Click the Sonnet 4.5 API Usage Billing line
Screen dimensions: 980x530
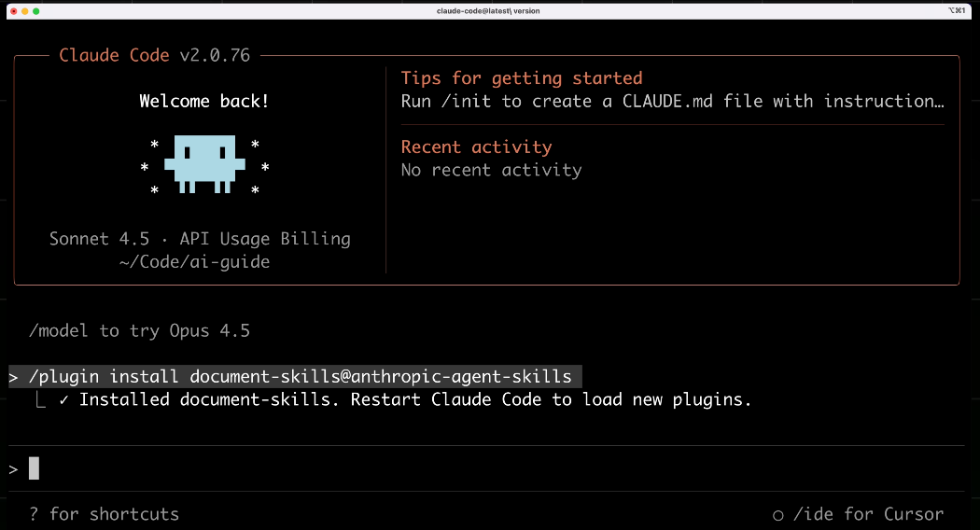pos(200,239)
